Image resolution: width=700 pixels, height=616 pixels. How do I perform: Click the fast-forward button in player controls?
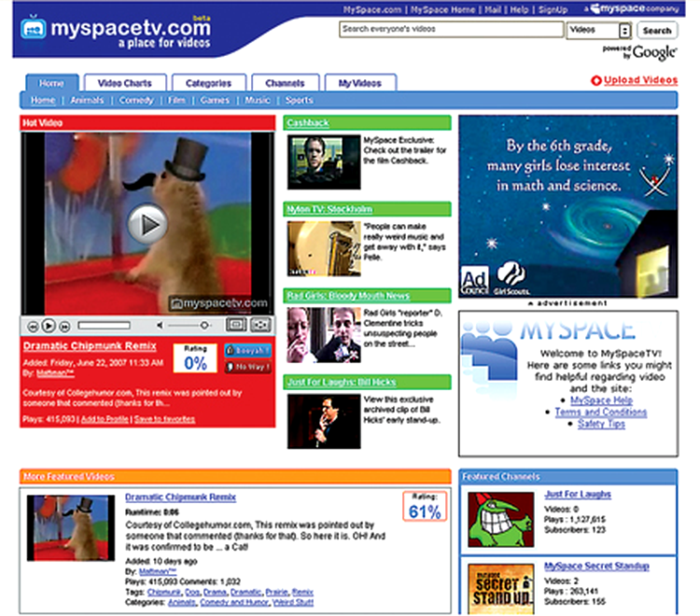(64, 327)
